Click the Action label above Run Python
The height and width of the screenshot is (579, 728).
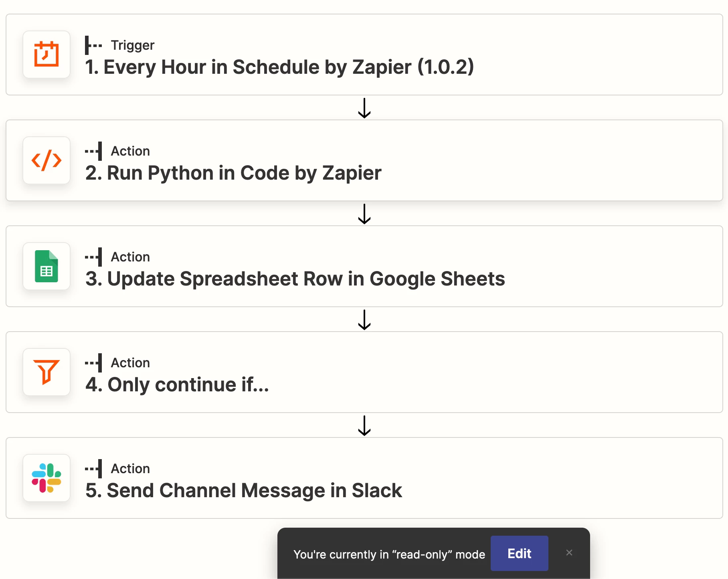[x=130, y=151]
